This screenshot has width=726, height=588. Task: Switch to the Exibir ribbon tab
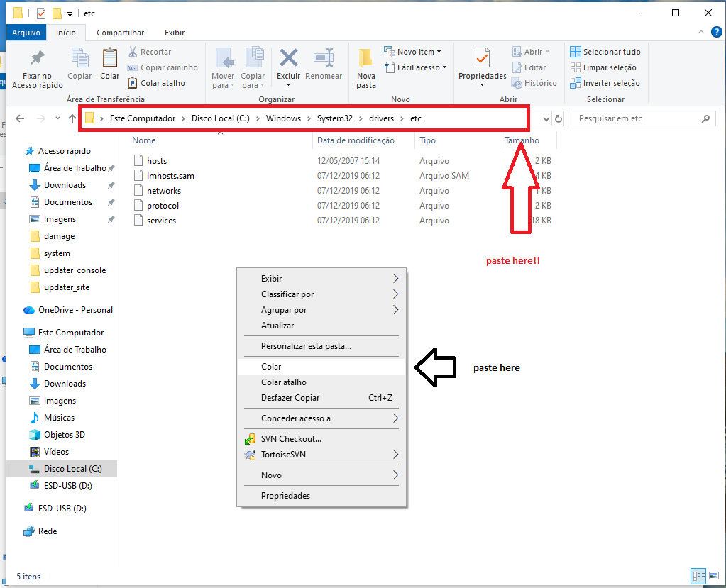175,33
